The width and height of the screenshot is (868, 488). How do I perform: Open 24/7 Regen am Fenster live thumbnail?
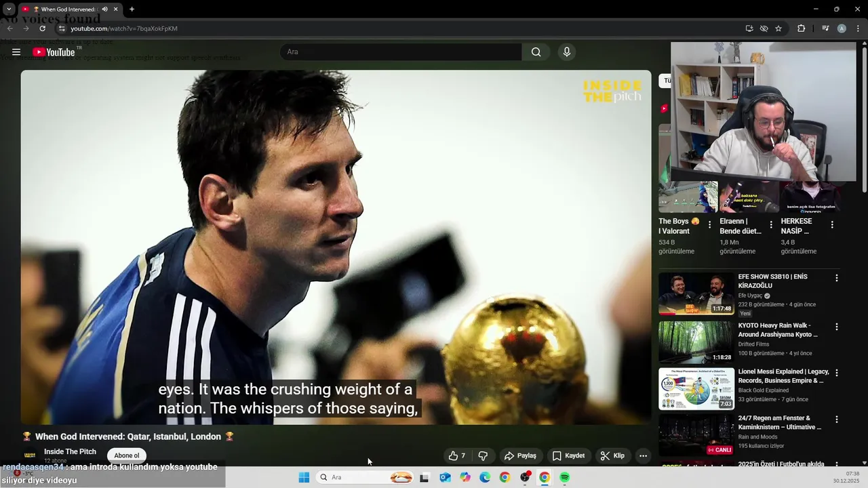(x=696, y=435)
